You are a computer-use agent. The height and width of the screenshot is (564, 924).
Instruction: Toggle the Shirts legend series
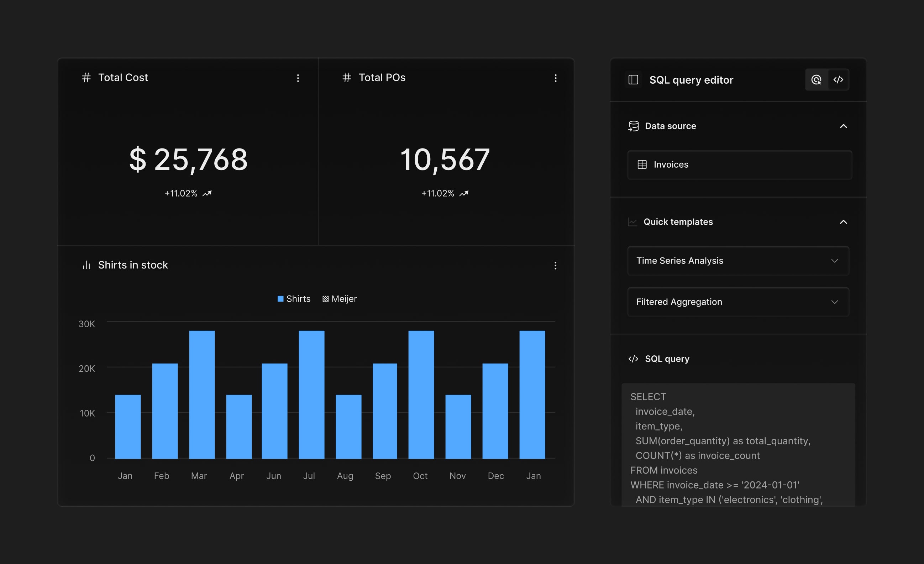pyautogui.click(x=294, y=299)
